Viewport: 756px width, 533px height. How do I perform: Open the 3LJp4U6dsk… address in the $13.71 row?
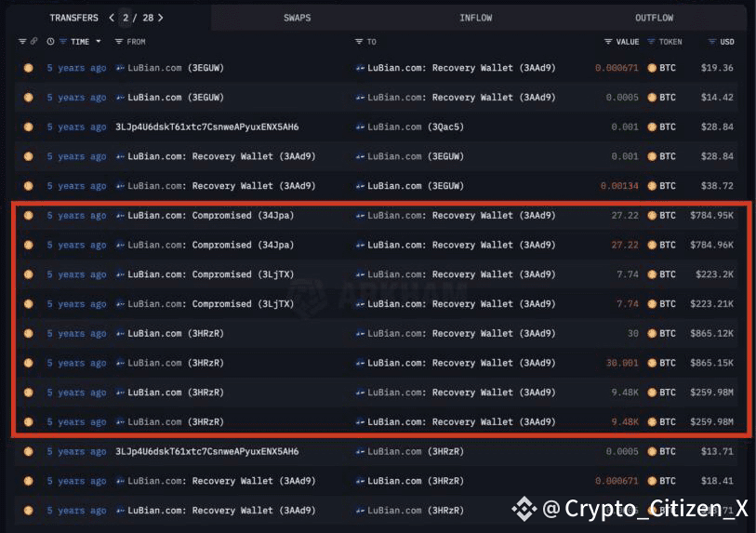(x=206, y=451)
